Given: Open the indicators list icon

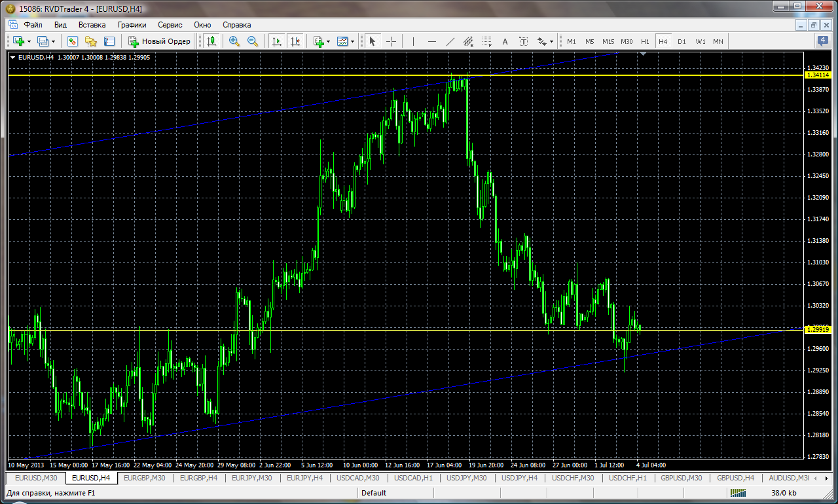Looking at the screenshot, I should pyautogui.click(x=319, y=41).
